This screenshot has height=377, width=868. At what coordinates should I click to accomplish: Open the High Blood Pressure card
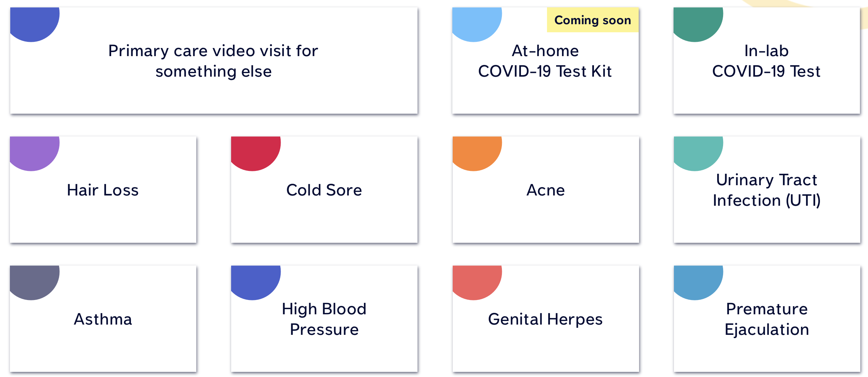[324, 319]
